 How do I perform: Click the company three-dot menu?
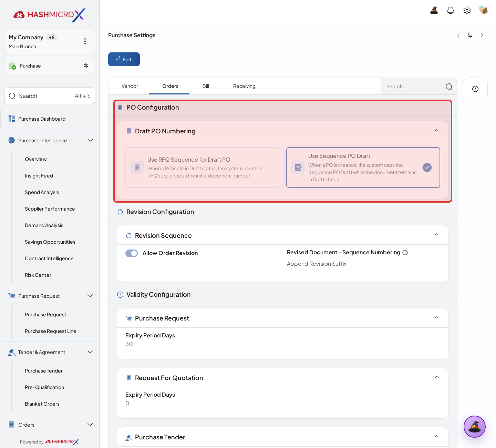pyautogui.click(x=85, y=41)
